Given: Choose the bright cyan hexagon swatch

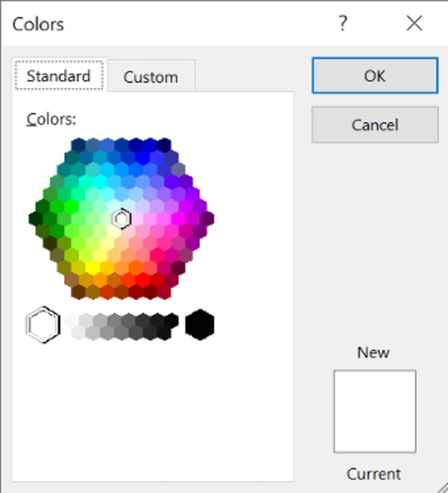Looking at the screenshot, I should (100, 182).
